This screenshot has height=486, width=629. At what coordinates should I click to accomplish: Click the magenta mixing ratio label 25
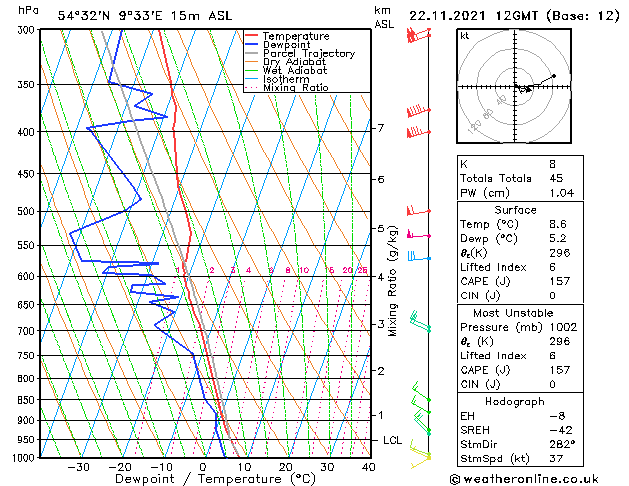[x=363, y=270]
